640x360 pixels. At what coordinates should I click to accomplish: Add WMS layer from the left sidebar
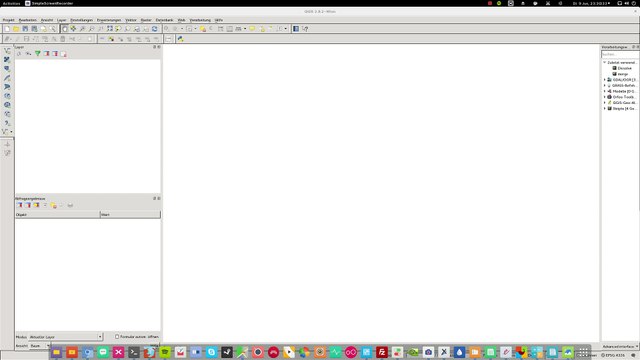click(7, 96)
